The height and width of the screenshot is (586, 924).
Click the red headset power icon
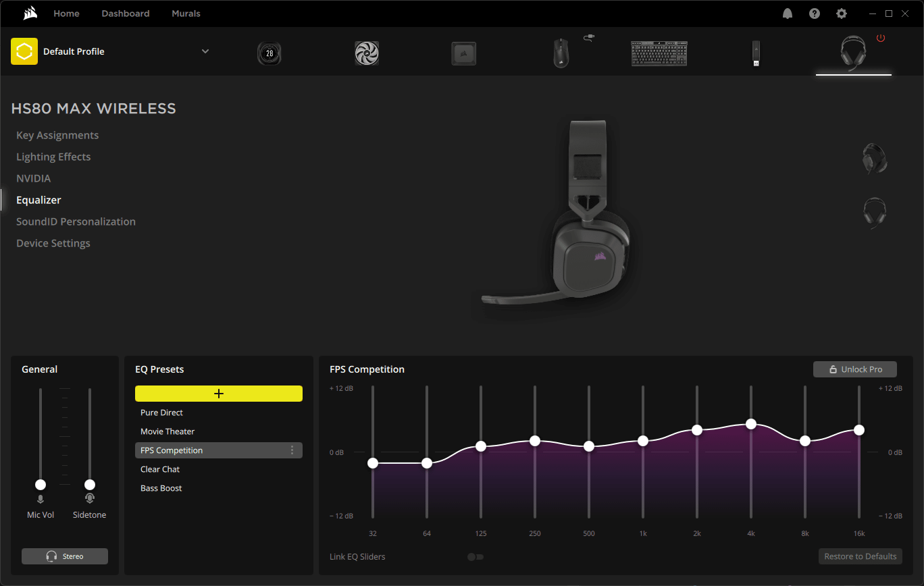pyautogui.click(x=881, y=38)
